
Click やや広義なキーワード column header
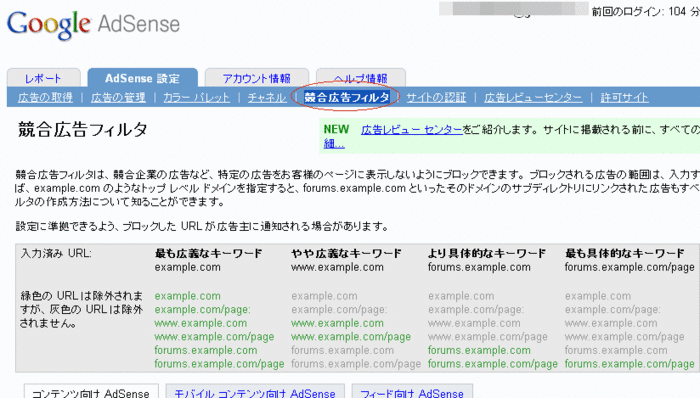coord(346,253)
